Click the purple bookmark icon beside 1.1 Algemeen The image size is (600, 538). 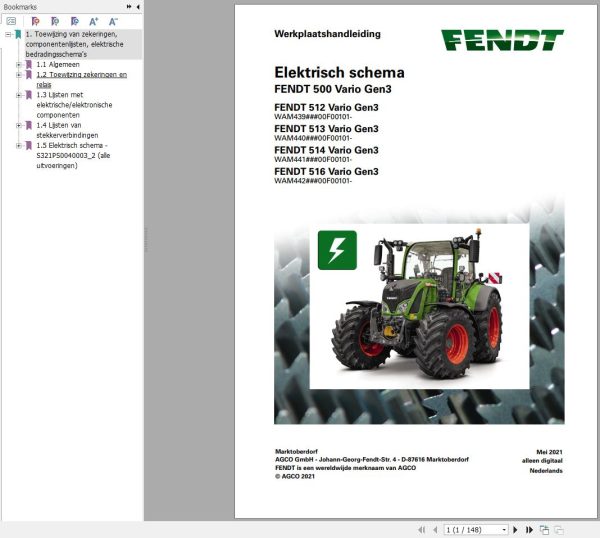click(x=29, y=64)
